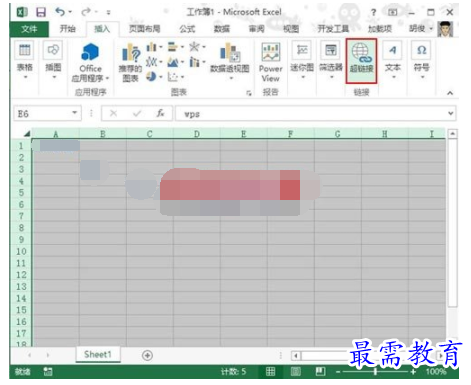Insert function using fx button

click(x=160, y=113)
